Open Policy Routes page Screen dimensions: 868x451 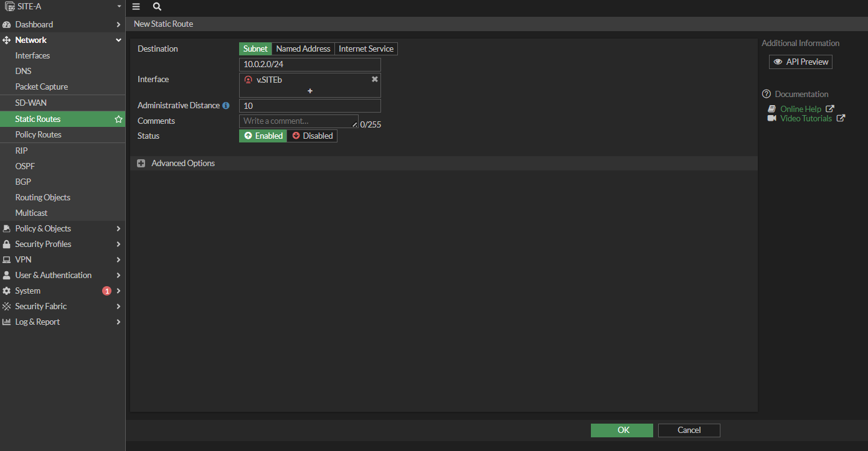[x=39, y=134]
